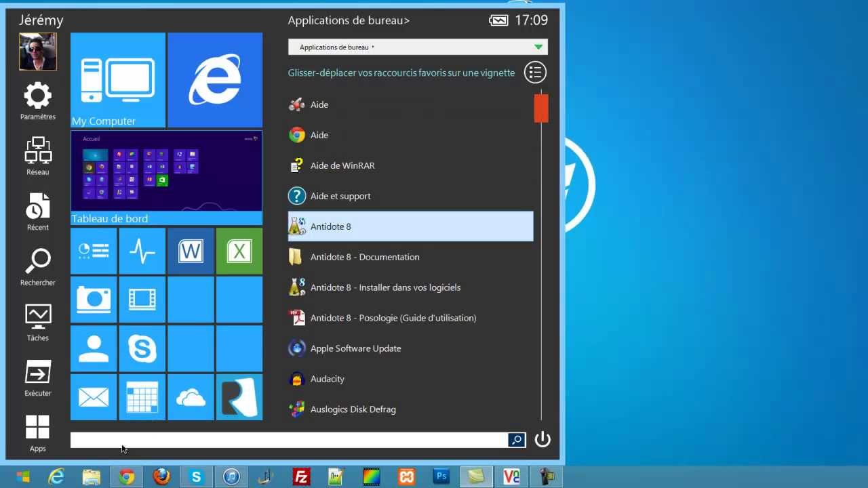Click the vertical scrollbar red thumb

point(541,108)
